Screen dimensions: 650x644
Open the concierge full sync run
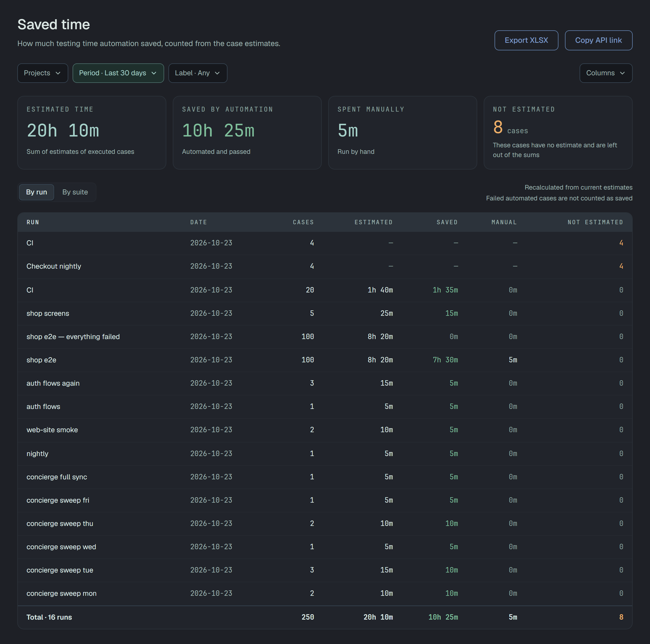[x=325, y=477]
